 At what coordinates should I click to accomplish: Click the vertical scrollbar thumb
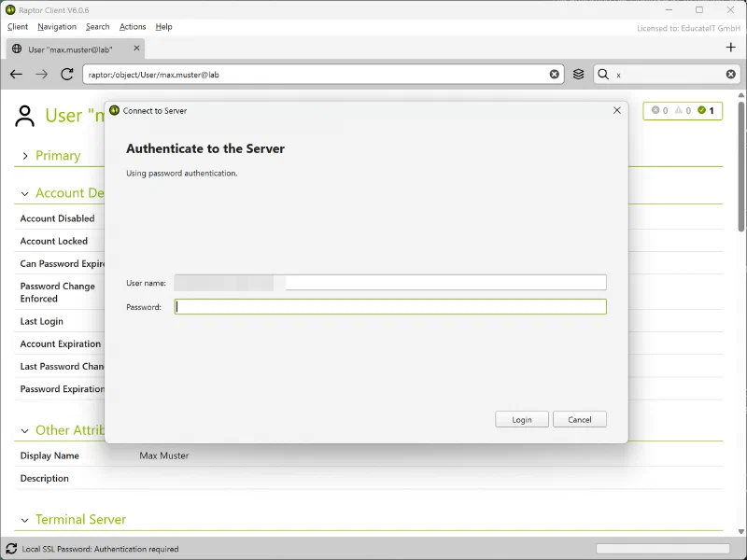pyautogui.click(x=741, y=166)
